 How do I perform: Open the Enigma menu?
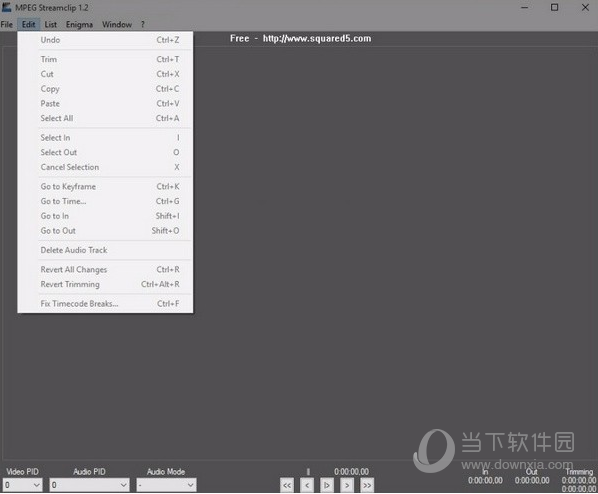(79, 24)
